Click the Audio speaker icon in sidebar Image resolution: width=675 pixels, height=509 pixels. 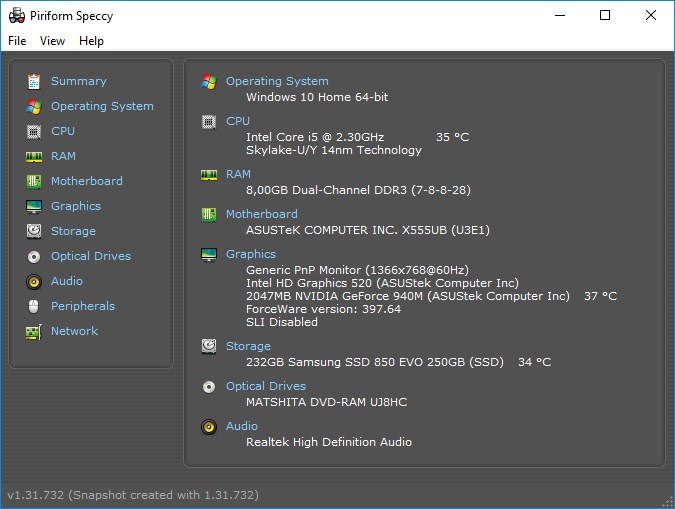pos(34,282)
